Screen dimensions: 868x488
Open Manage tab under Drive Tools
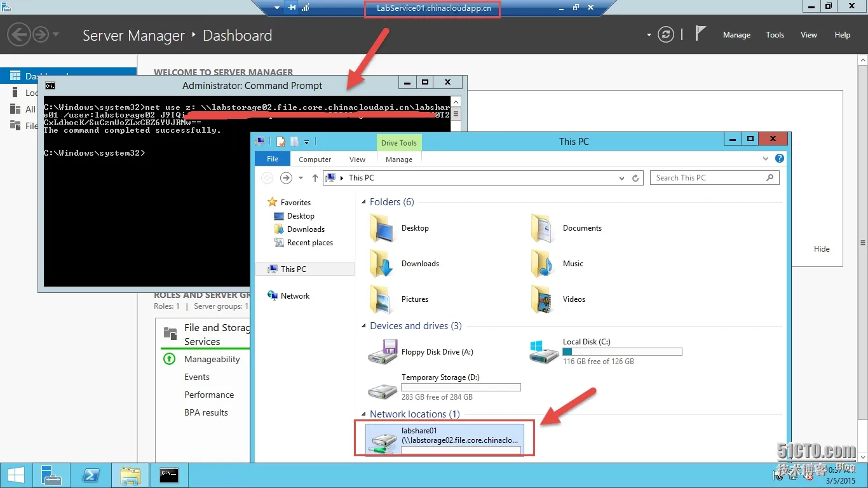399,159
